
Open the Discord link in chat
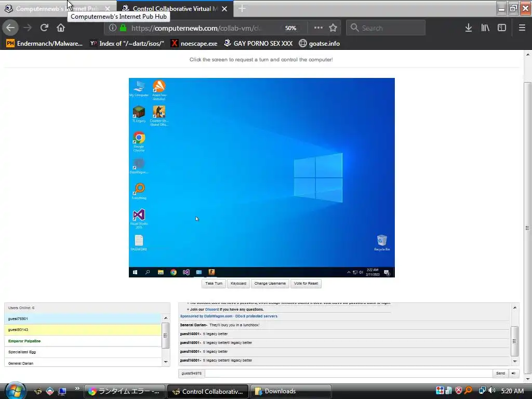coord(212,310)
